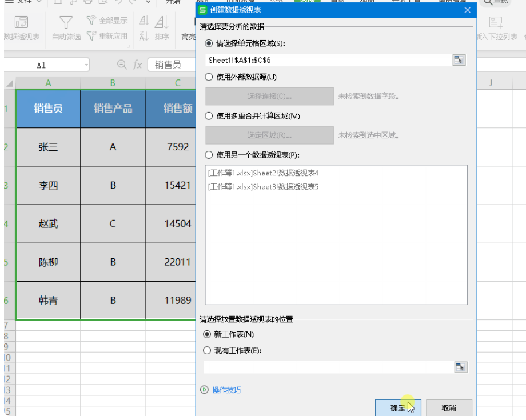Click the 销售产品 header cell
526x420 pixels.
pyautogui.click(x=113, y=109)
